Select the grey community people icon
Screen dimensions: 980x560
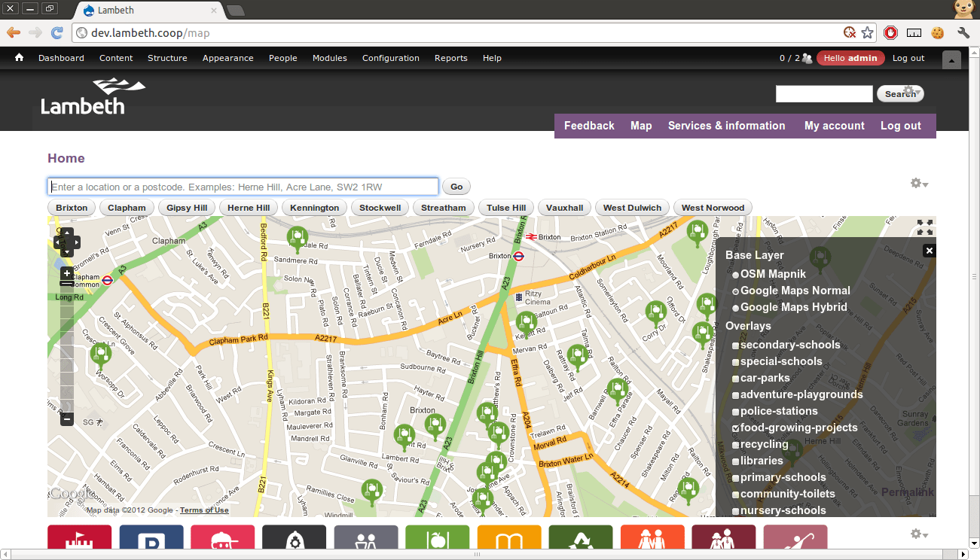365,538
